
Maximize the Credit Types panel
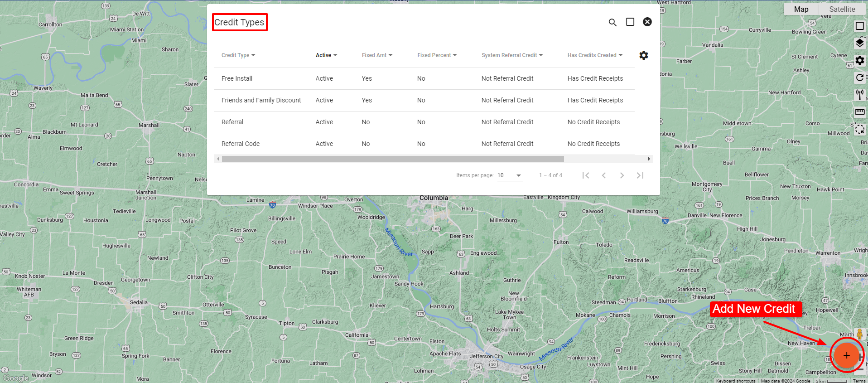pyautogui.click(x=630, y=22)
